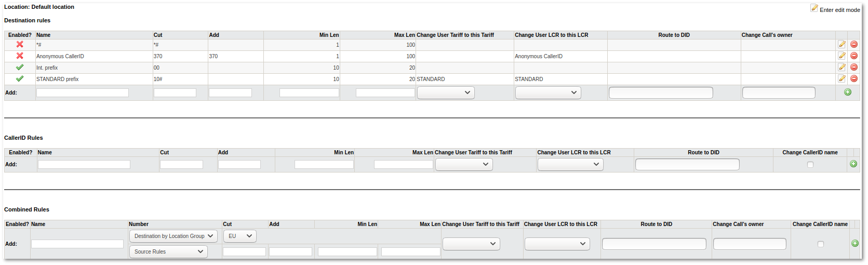The height and width of the screenshot is (265, 868).
Task: Click Route to DID field in Combined Rules
Action: click(x=654, y=244)
